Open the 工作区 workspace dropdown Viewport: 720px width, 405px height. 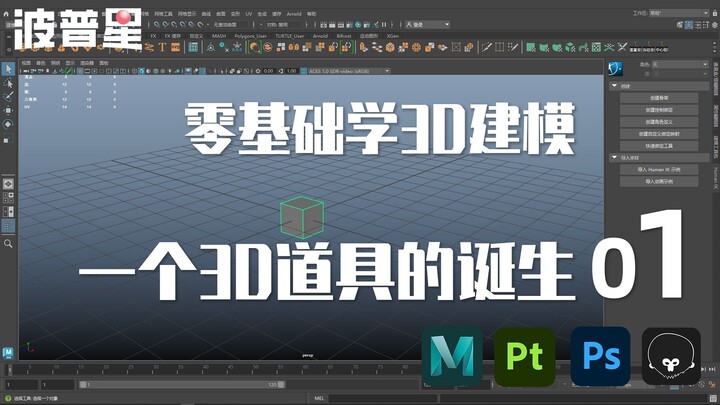coord(679,13)
